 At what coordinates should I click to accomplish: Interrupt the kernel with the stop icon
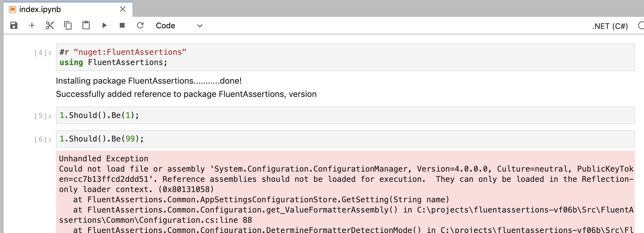(x=122, y=26)
